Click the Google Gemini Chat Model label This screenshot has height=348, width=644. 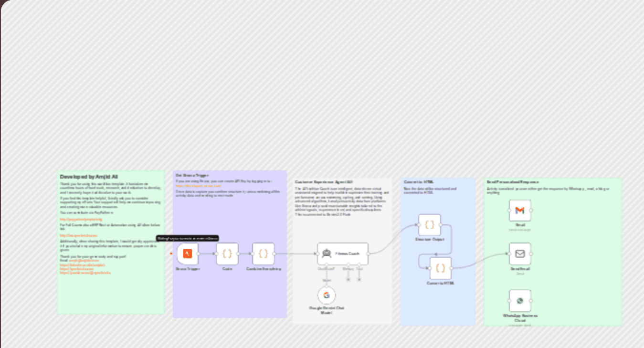(x=327, y=310)
